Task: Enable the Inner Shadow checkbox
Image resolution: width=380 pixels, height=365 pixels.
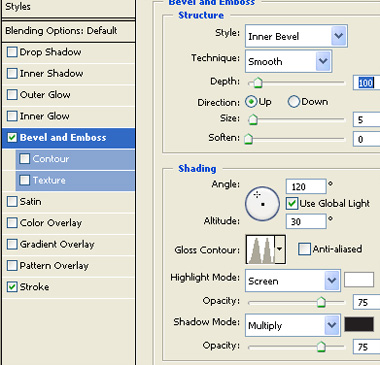Action: (12, 73)
